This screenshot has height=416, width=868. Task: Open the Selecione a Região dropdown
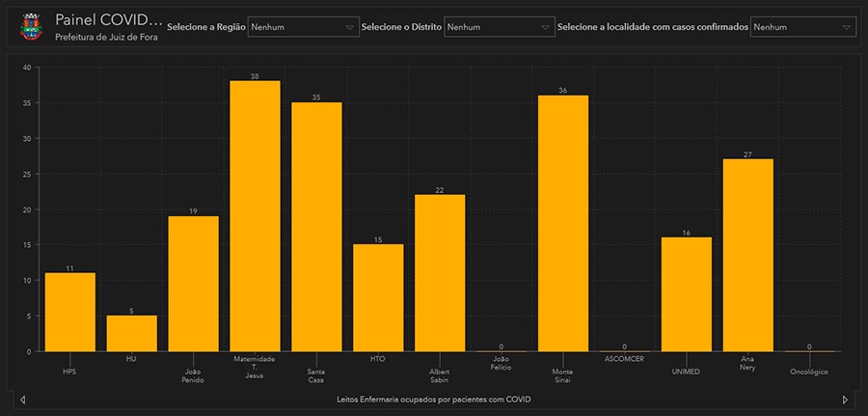[x=303, y=28]
